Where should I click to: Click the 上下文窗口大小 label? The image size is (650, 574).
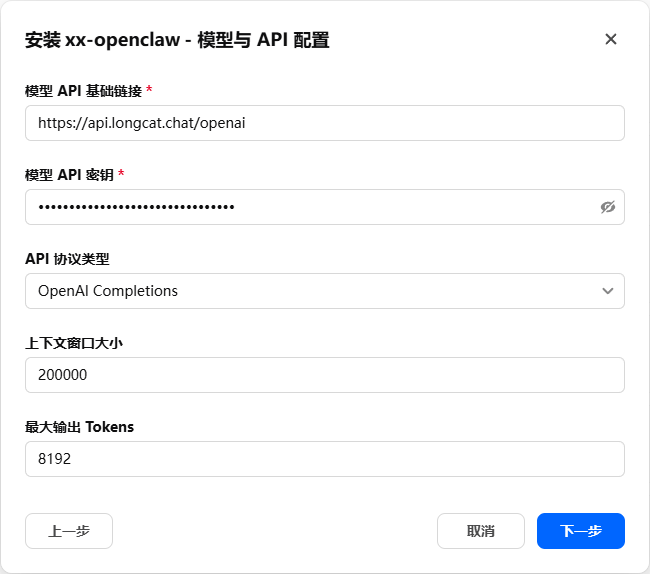point(74,343)
